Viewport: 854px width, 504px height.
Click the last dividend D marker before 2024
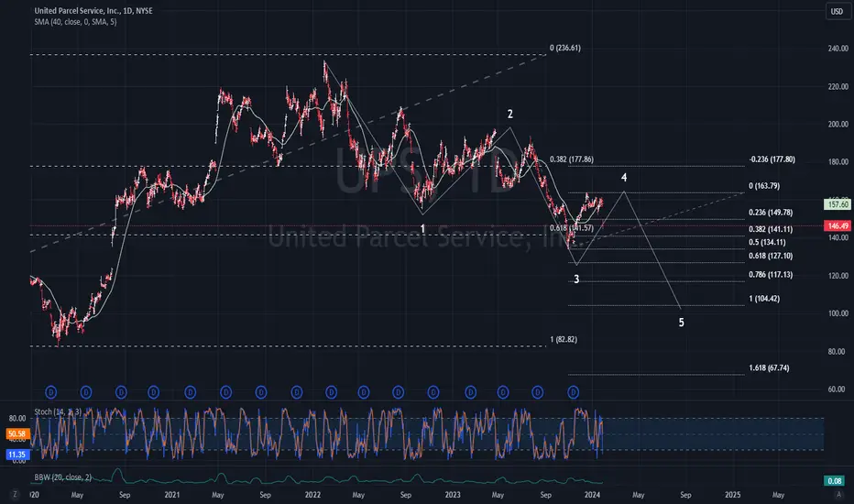click(573, 392)
